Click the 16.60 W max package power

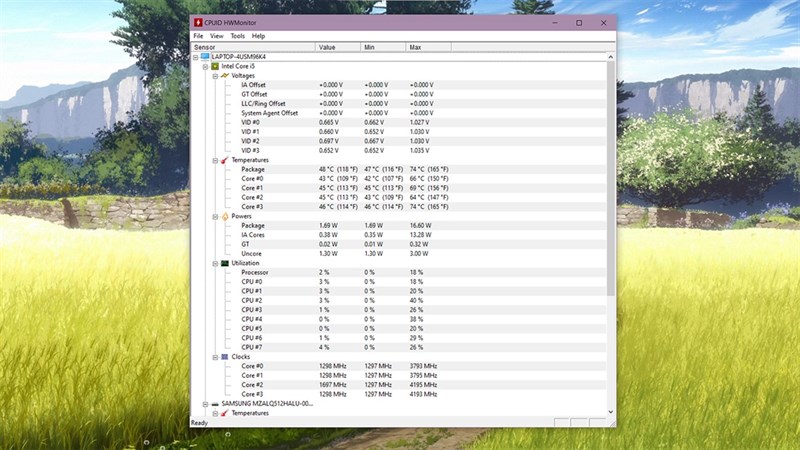coord(420,226)
